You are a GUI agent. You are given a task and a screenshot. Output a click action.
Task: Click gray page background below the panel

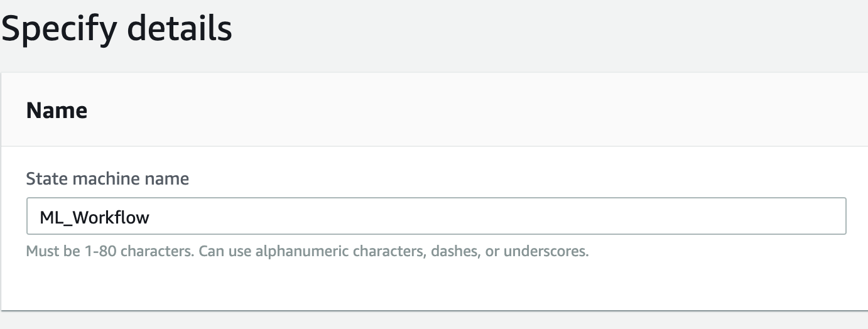(x=435, y=320)
